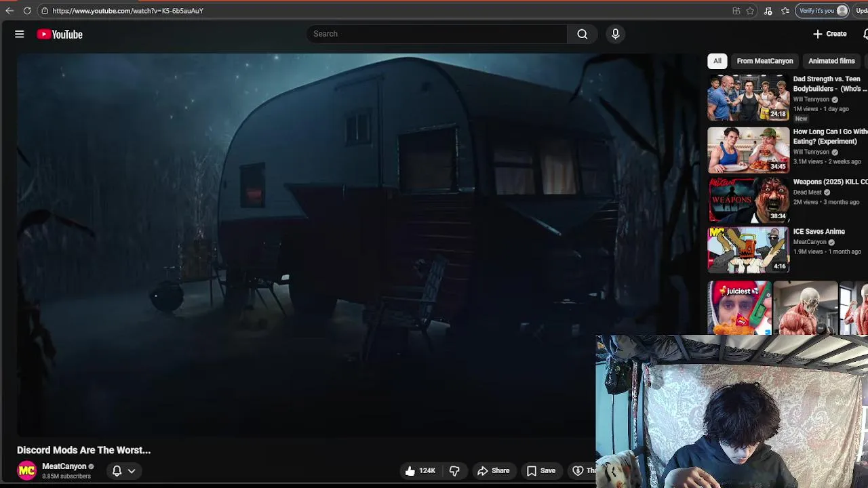Install app icon in address bar
Screen dimensions: 868x488
pyautogui.click(x=736, y=11)
